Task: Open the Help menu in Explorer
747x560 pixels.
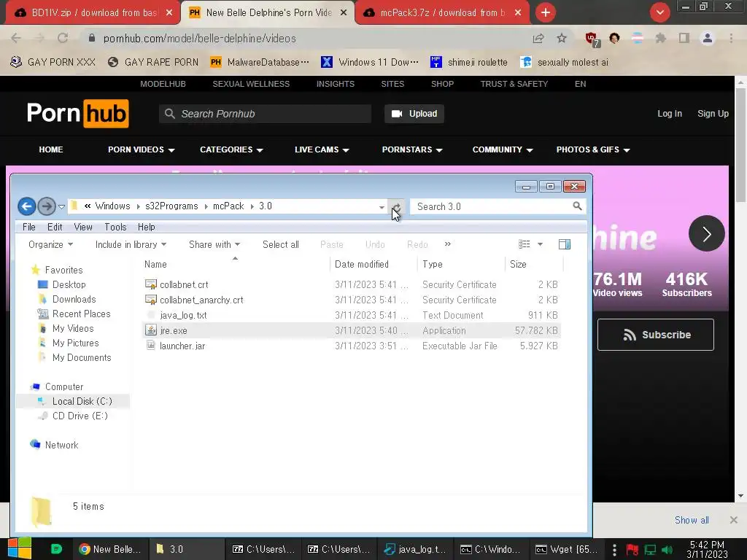Action: click(x=146, y=227)
